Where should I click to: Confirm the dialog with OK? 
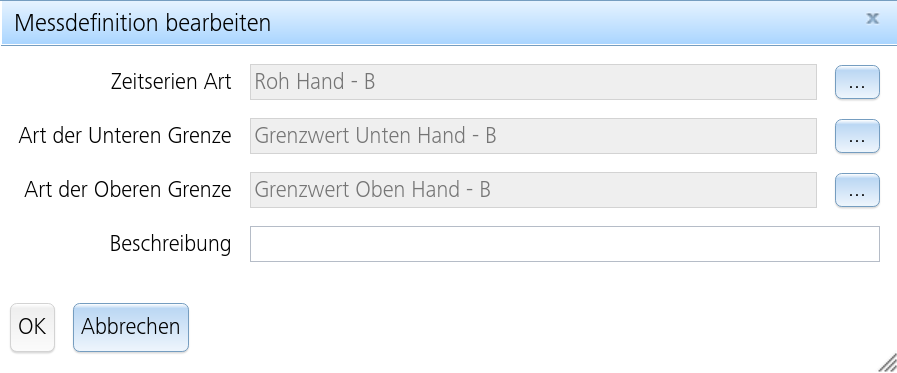click(x=33, y=327)
